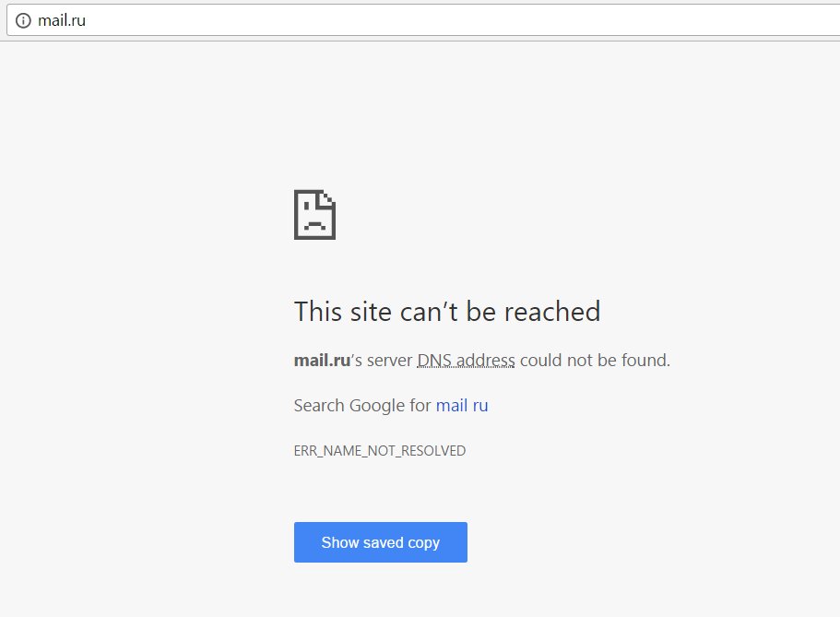Viewport: 840px width, 617px height.
Task: Click the heading This site can't be reached
Action: pyautogui.click(x=447, y=312)
